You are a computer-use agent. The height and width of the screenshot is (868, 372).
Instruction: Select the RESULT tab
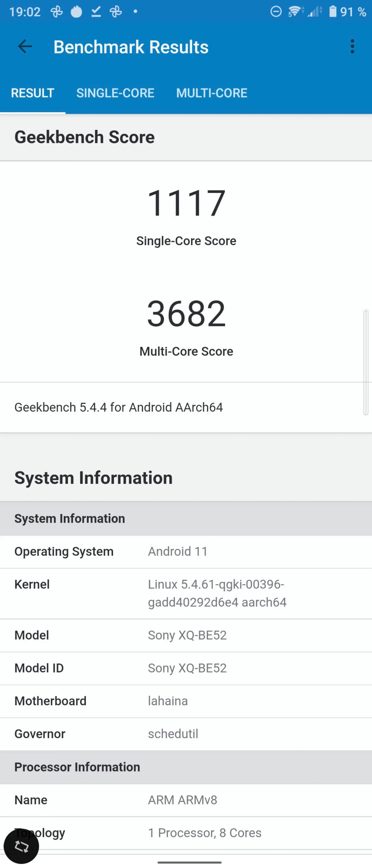pos(33,93)
